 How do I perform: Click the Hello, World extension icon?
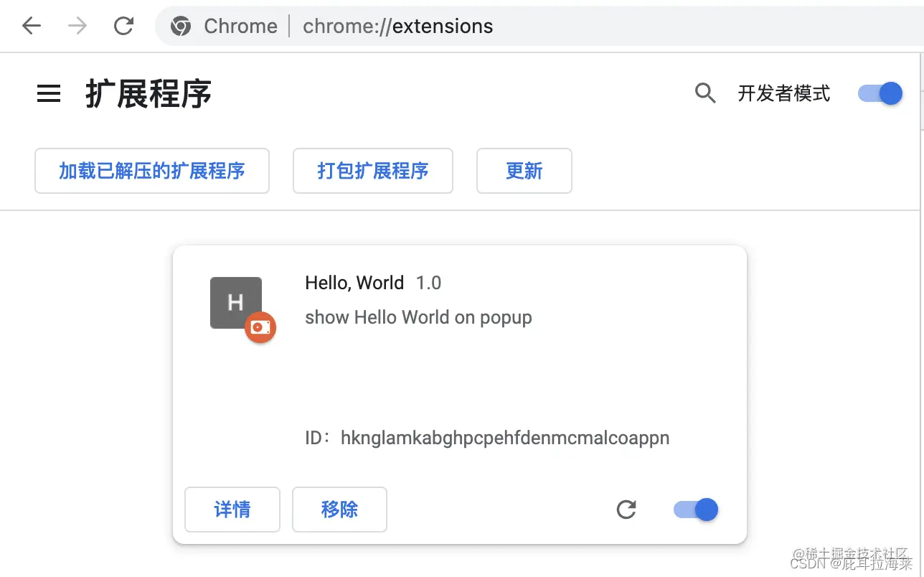tap(235, 302)
